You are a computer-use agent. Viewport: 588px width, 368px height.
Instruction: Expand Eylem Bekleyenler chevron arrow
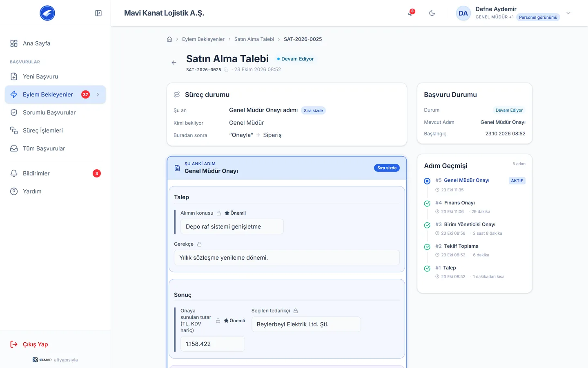[98, 94]
